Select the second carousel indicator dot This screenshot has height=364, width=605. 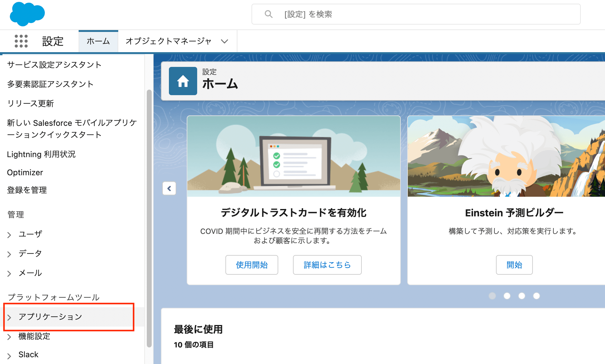[x=507, y=296]
